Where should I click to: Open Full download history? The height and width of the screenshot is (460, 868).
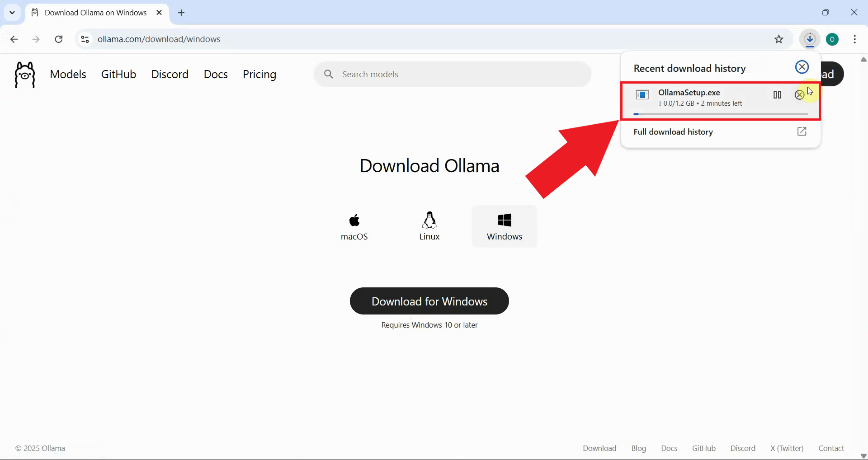click(673, 131)
